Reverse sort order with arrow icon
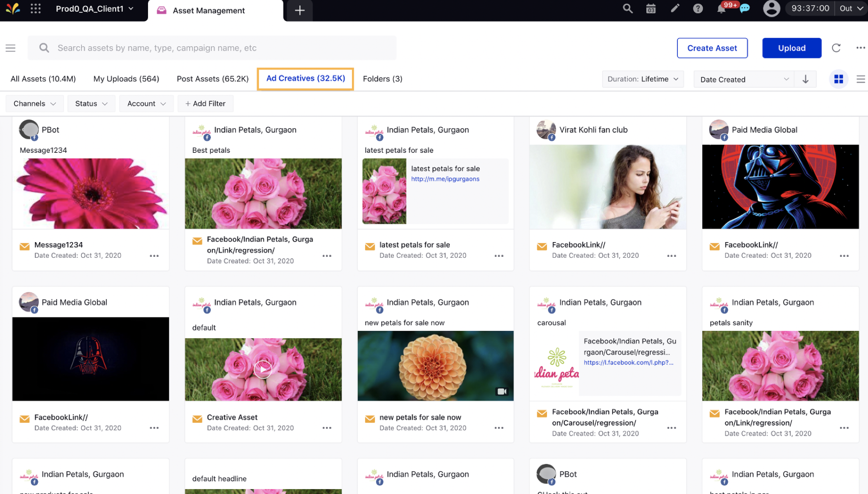 [806, 79]
